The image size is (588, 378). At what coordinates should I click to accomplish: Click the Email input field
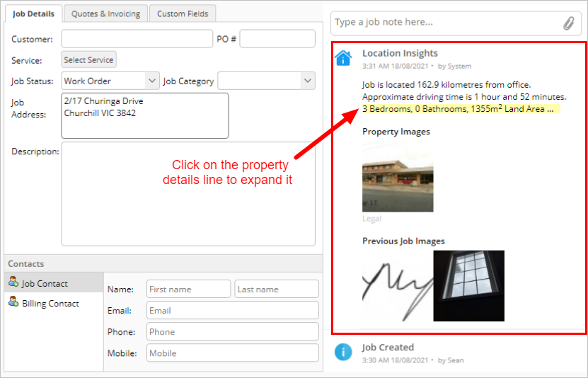(x=233, y=311)
